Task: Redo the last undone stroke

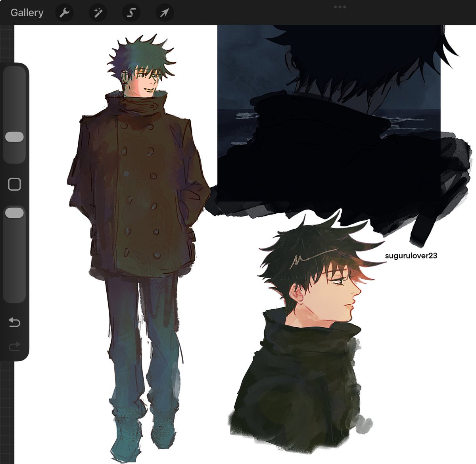Action: click(x=14, y=347)
